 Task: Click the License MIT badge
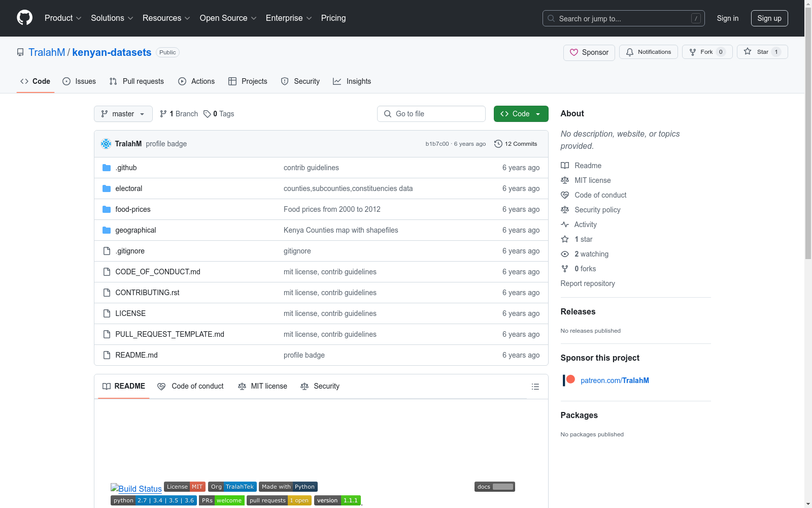tap(185, 487)
